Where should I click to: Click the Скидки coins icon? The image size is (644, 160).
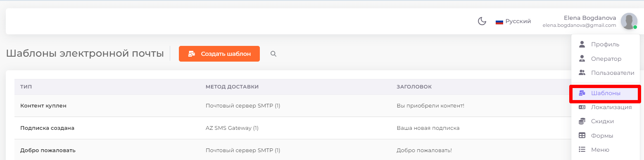(x=582, y=121)
